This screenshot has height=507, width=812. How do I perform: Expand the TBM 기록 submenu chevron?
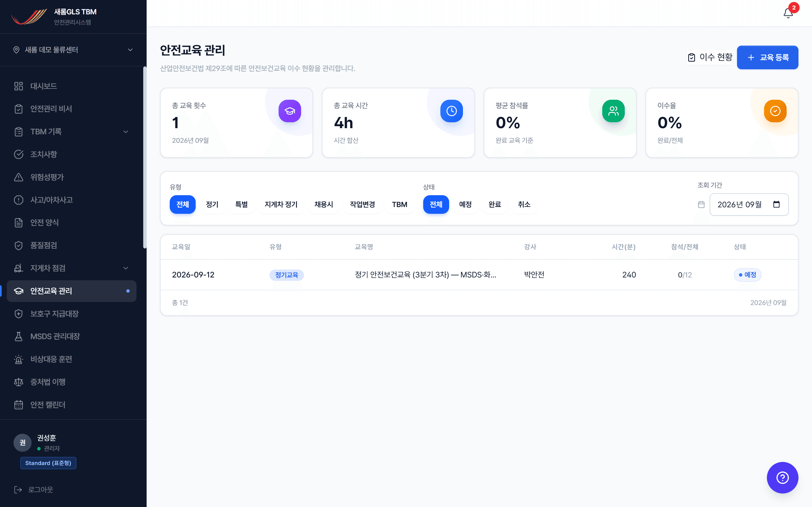[x=126, y=132]
